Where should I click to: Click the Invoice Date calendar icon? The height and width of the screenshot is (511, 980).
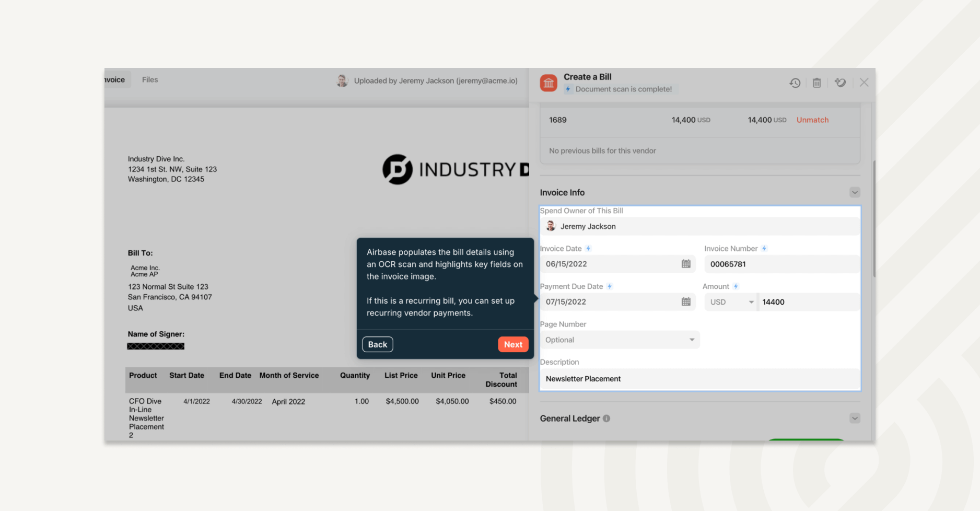(686, 264)
